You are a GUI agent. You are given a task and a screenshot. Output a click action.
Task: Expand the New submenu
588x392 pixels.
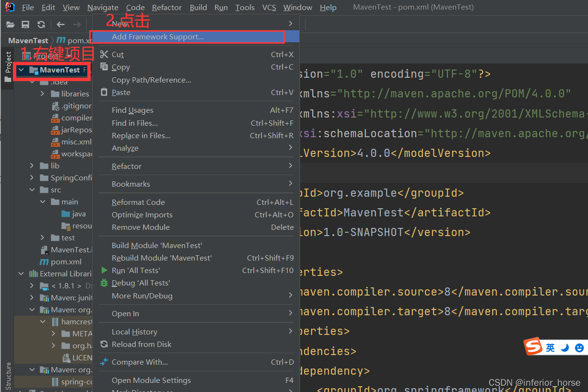[290, 23]
